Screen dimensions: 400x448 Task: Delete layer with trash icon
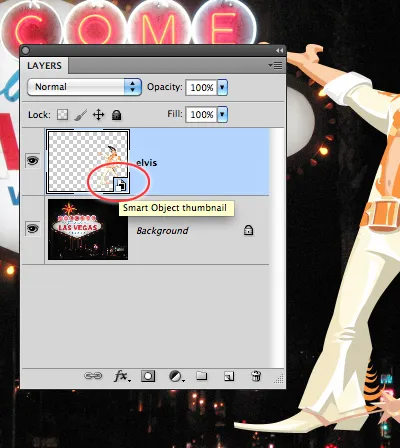click(256, 376)
